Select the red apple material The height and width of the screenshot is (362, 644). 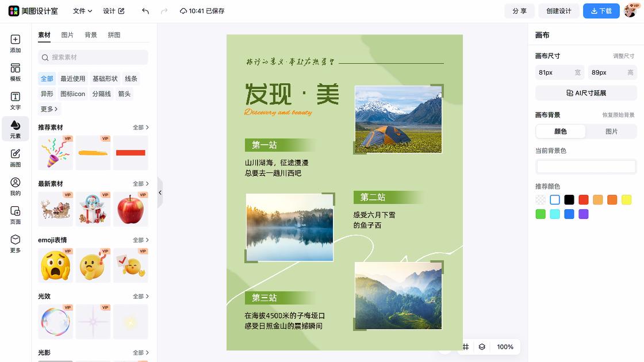click(x=131, y=209)
